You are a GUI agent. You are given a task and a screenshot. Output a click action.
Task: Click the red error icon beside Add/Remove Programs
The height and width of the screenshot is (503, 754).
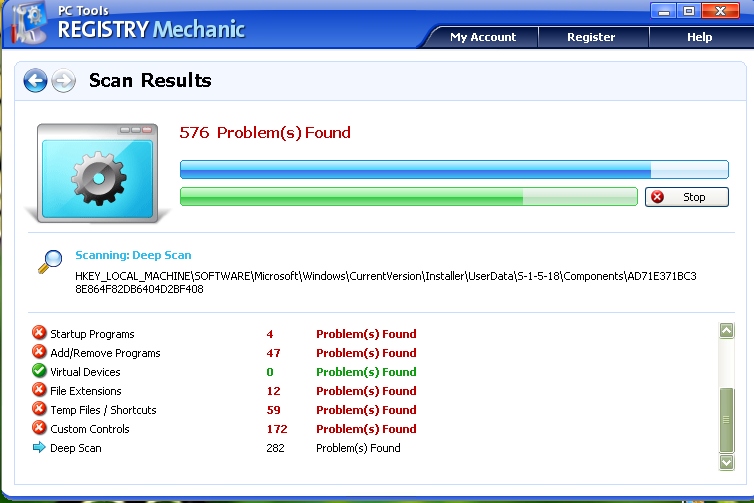[39, 353]
